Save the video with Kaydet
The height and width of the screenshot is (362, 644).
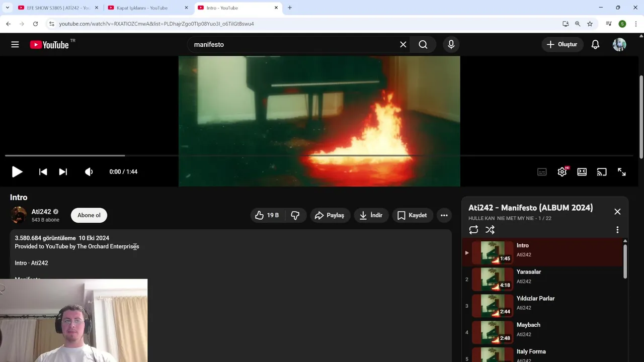point(413,215)
